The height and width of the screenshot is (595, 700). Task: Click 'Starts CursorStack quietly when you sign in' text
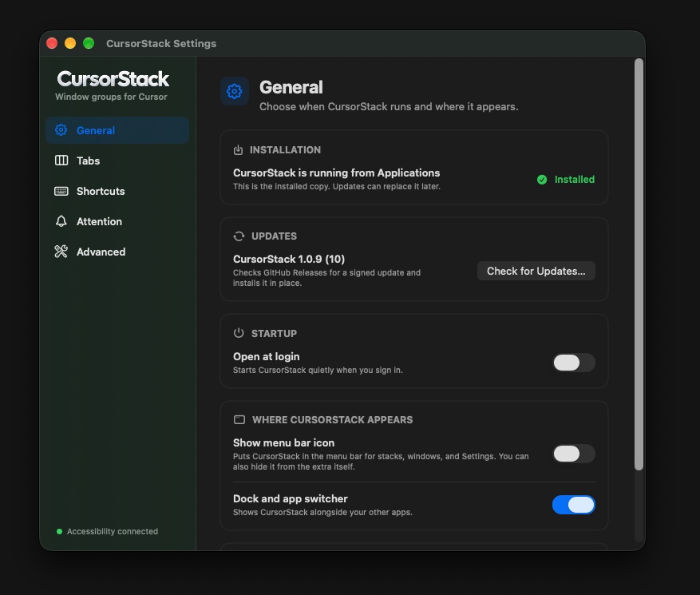(318, 370)
